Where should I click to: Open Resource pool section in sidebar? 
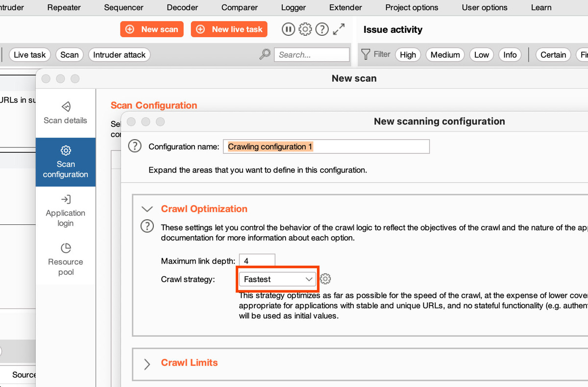[x=66, y=260]
